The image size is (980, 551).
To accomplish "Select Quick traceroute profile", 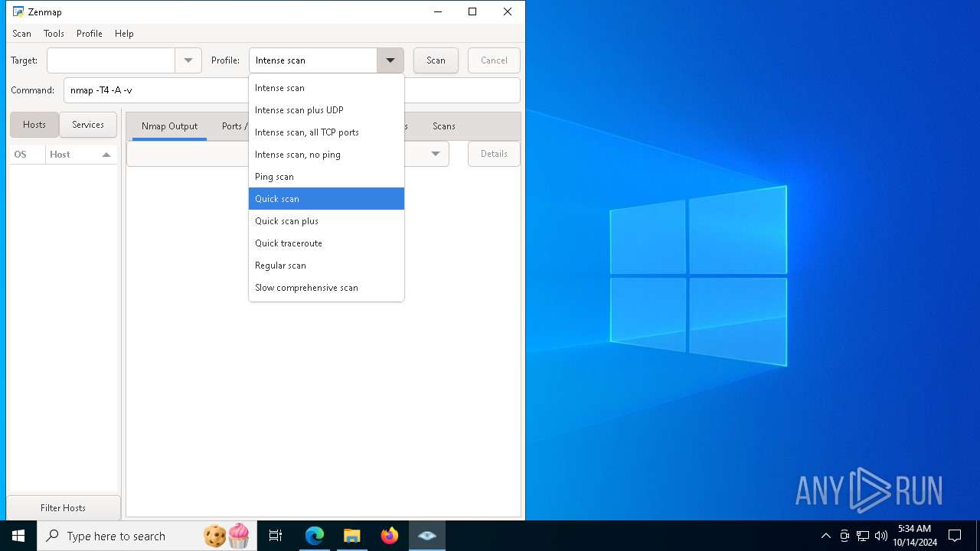I will [x=326, y=243].
